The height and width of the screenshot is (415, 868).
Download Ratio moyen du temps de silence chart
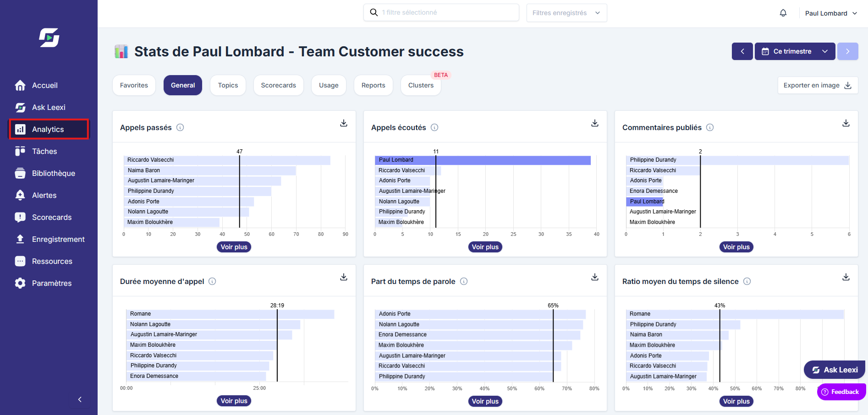(x=846, y=277)
